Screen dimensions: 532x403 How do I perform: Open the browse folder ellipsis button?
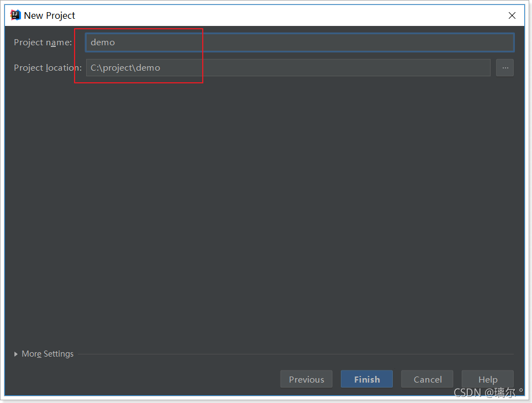(x=505, y=68)
